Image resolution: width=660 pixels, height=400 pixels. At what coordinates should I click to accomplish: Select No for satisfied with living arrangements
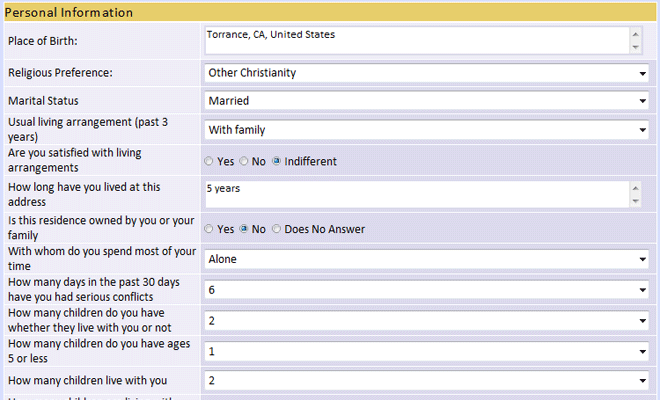(243, 161)
